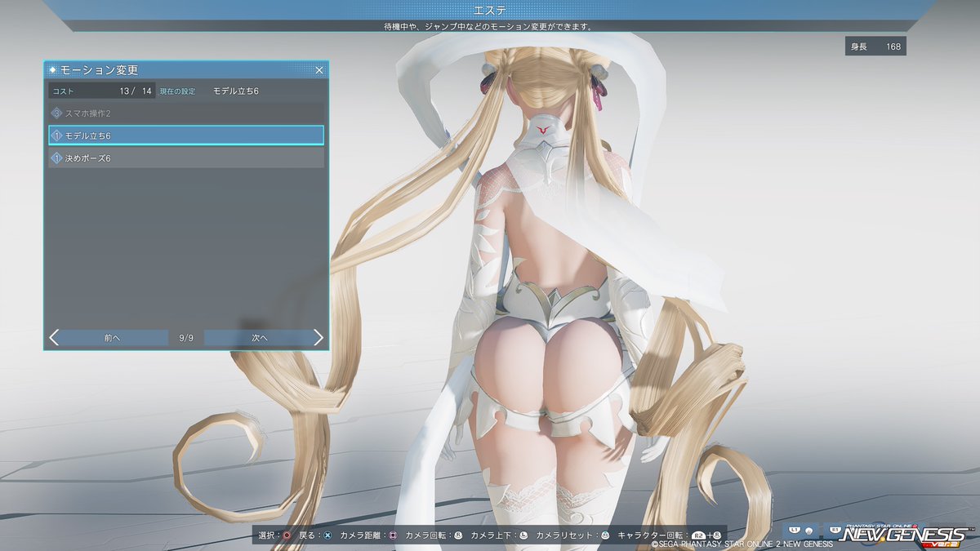
Task: Click the 身長 168 height display
Action: tap(875, 47)
